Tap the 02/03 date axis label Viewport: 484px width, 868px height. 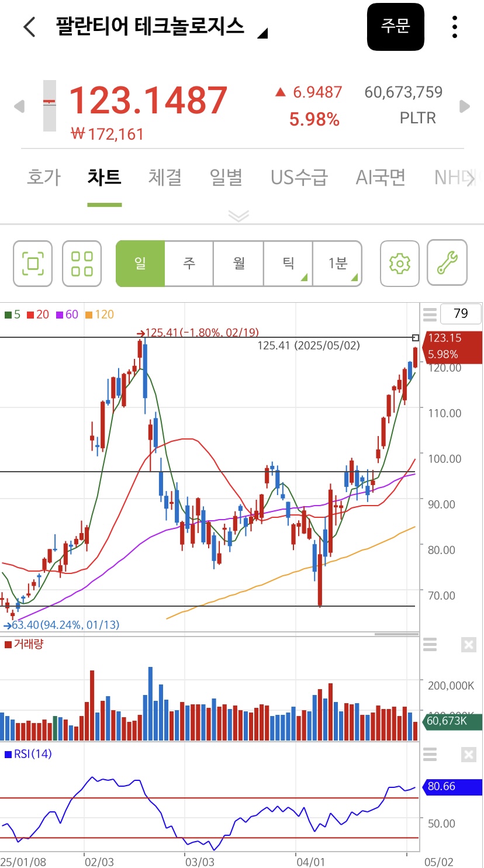(x=99, y=862)
